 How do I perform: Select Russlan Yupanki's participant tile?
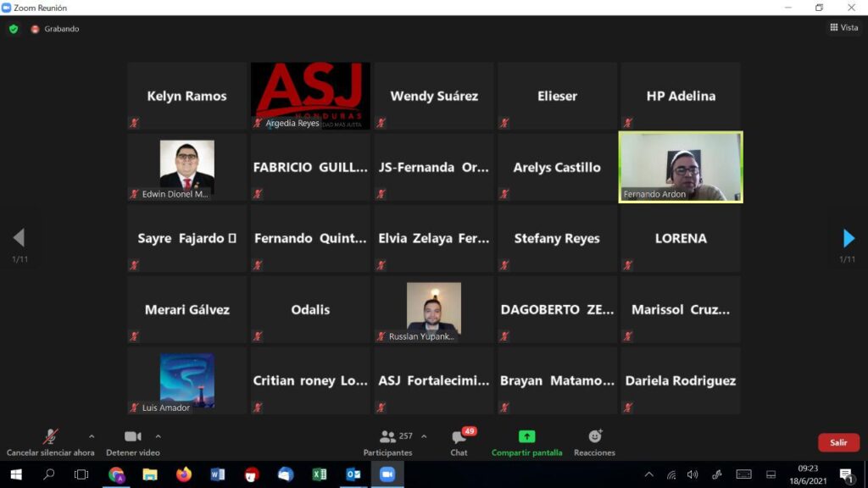pyautogui.click(x=433, y=309)
